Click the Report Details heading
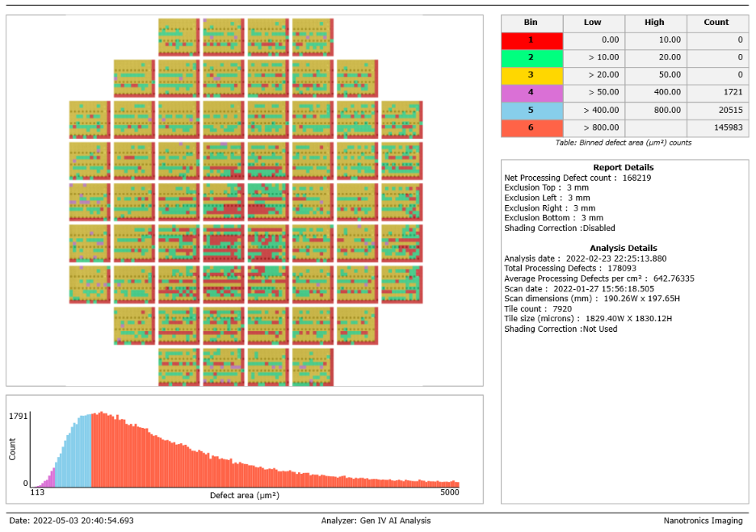The height and width of the screenshot is (532, 756). (623, 168)
